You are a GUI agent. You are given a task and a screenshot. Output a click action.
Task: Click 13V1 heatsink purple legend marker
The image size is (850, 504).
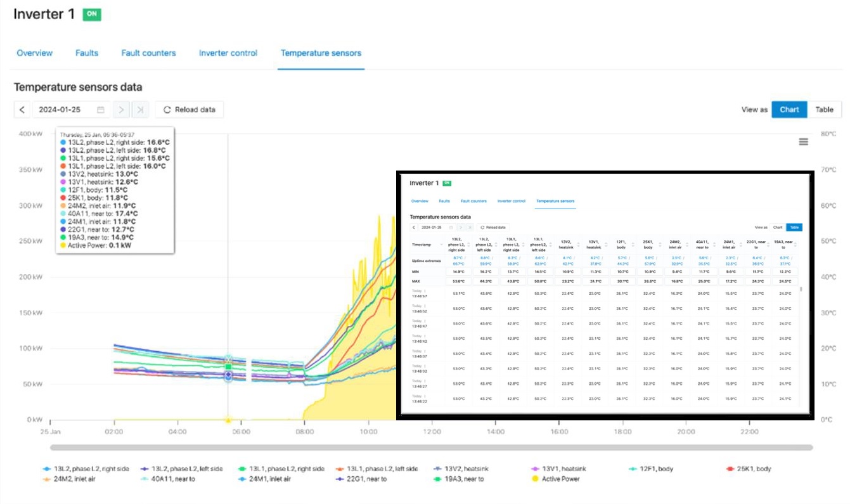point(535,468)
